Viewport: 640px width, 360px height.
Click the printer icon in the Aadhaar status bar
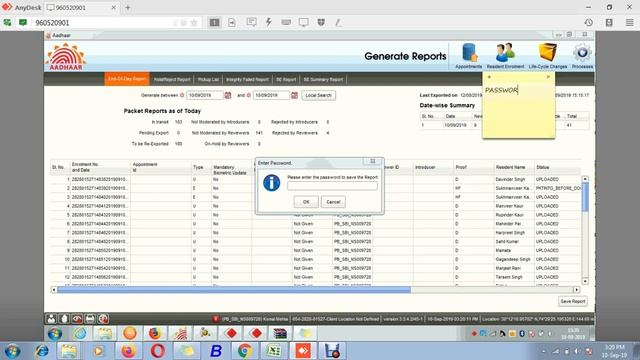[x=90, y=318]
